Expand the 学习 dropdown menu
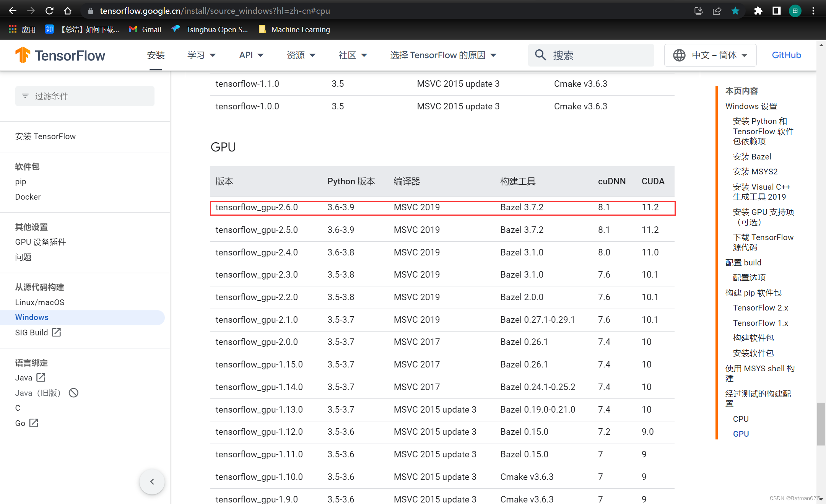Screen dimensions: 826x504 point(202,55)
